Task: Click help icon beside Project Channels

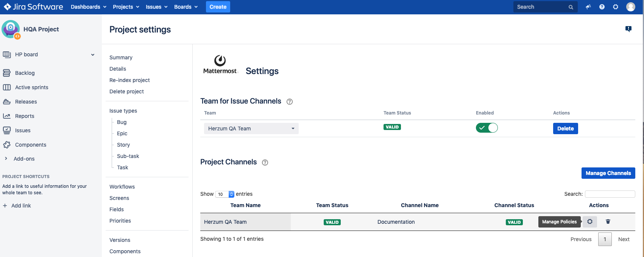Action: click(x=265, y=163)
